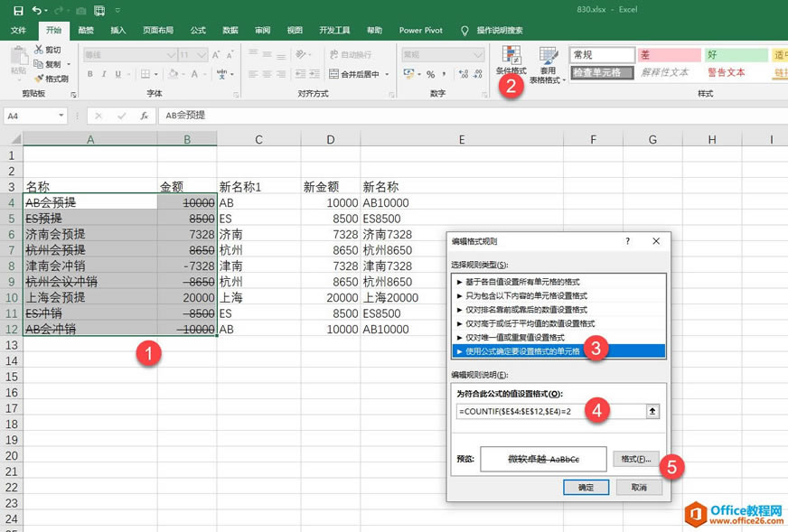Click the range collapse button beside formula
Screen dimensions: 788x532
[x=652, y=412]
